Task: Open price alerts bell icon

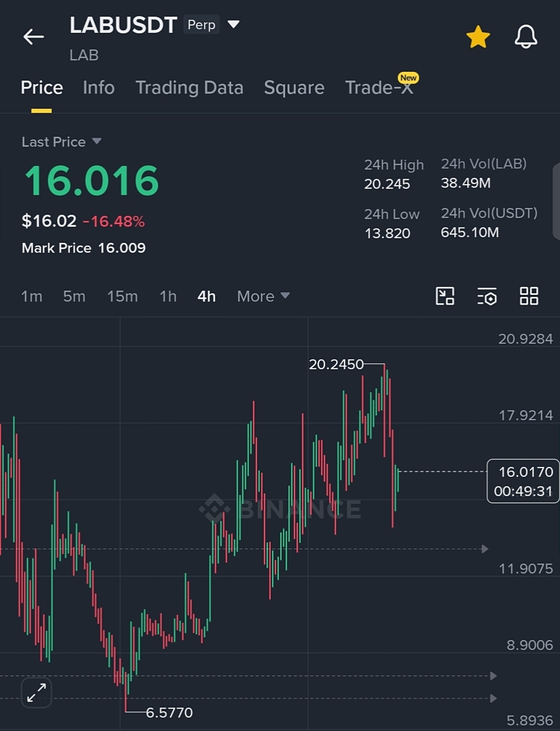Action: coord(526,37)
